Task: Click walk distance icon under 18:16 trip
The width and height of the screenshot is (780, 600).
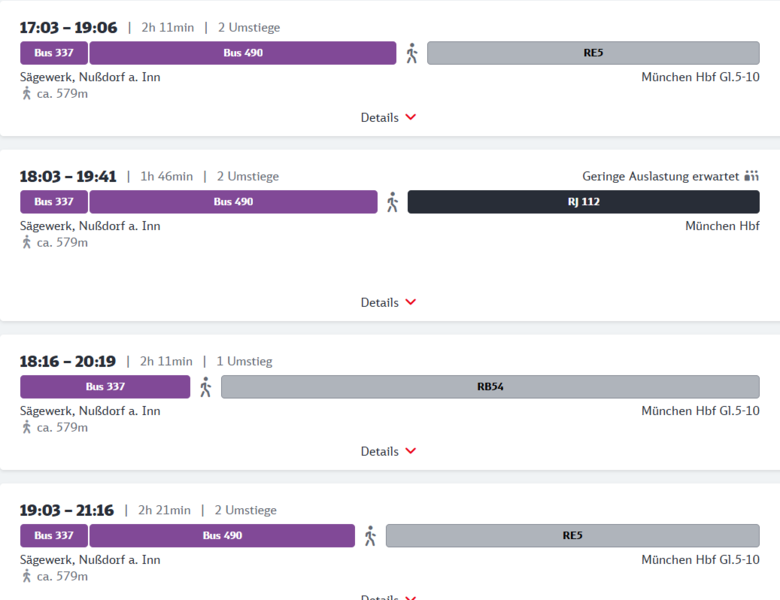Action: (27, 427)
